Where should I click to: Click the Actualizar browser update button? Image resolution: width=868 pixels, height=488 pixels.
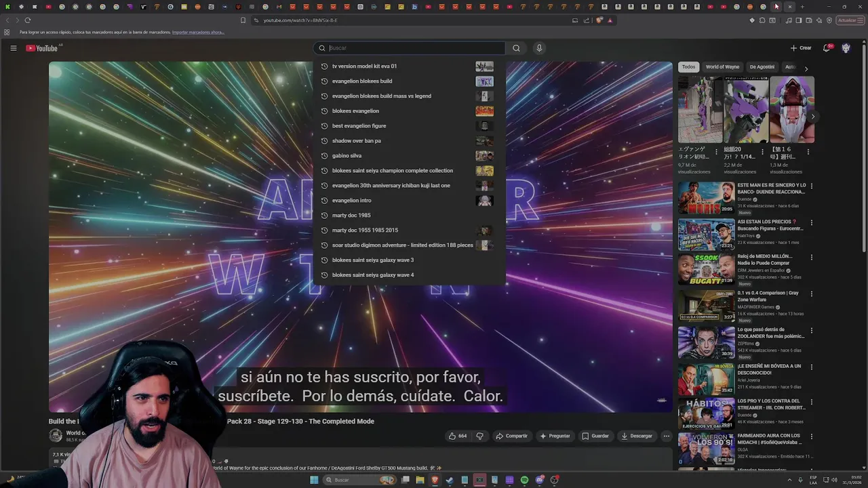click(849, 20)
